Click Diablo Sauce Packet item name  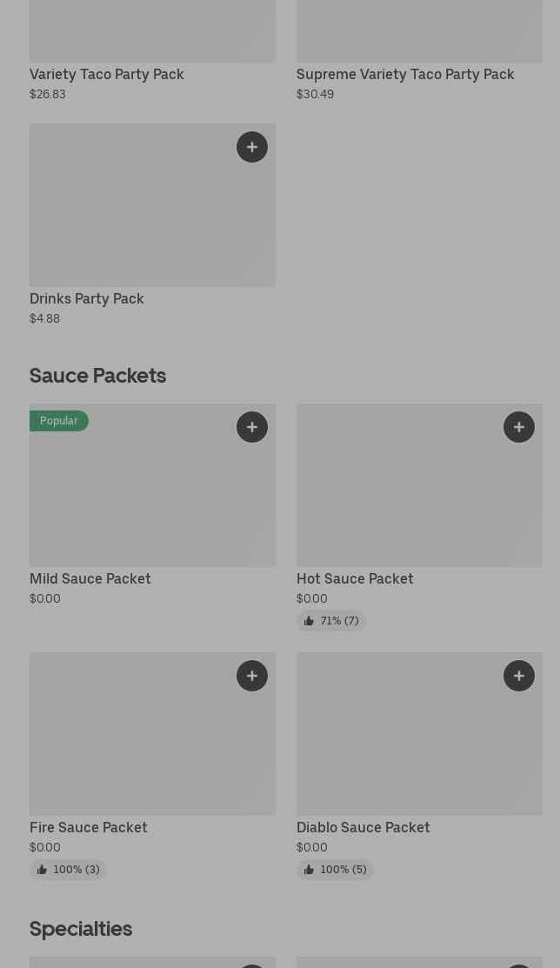pos(363,828)
